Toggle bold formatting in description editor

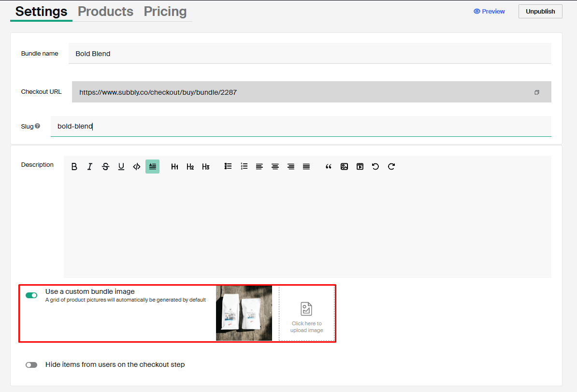[74, 167]
